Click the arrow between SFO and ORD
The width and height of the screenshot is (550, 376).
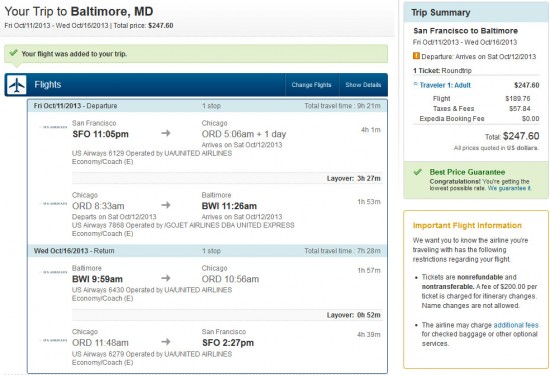(x=166, y=133)
